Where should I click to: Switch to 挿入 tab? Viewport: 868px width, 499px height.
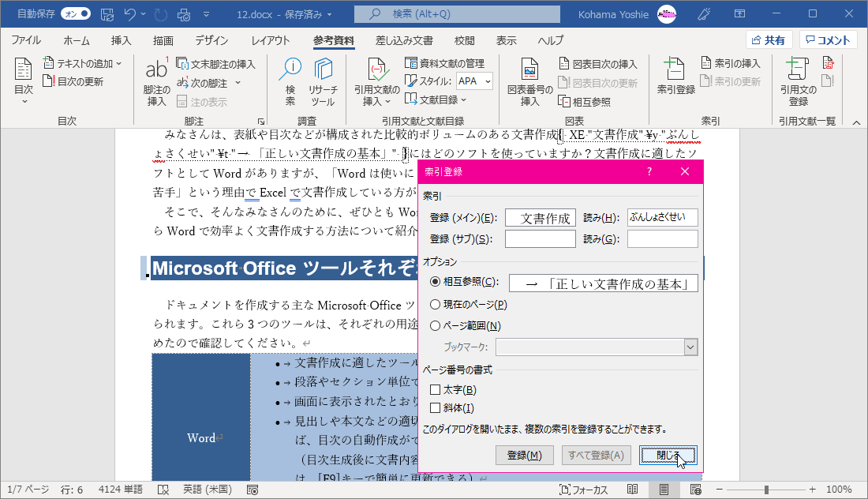tap(121, 40)
